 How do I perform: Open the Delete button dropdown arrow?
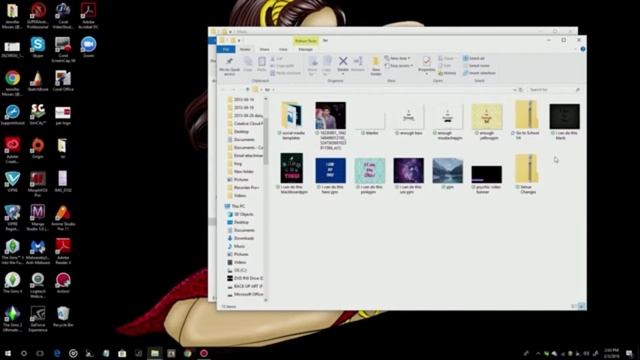[x=343, y=74]
